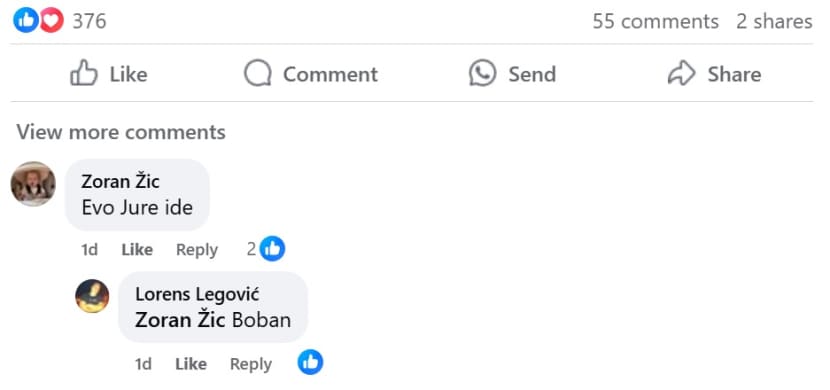Open Zoran Žic's profile picture
Viewport: 830px width, 390px height.
pyautogui.click(x=33, y=184)
